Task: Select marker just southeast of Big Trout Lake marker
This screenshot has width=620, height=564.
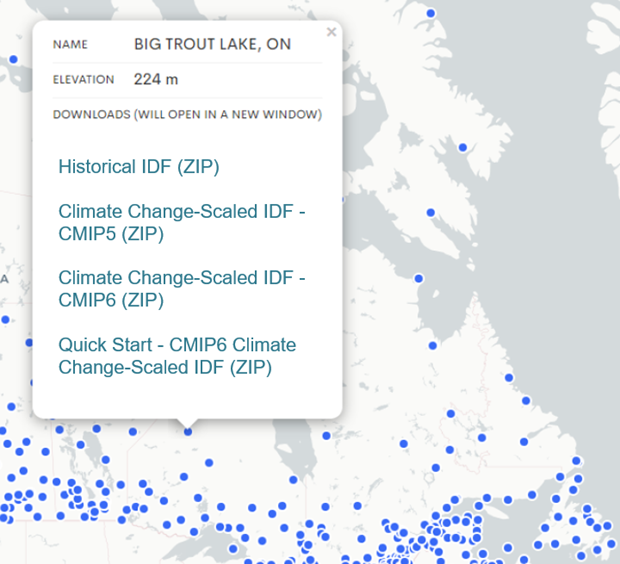Action: coord(209,463)
